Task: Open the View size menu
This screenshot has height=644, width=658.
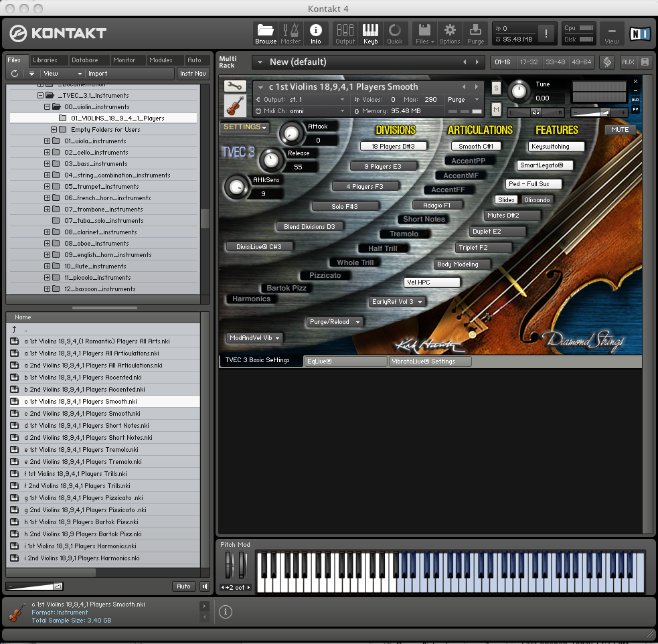Action: 611,33
